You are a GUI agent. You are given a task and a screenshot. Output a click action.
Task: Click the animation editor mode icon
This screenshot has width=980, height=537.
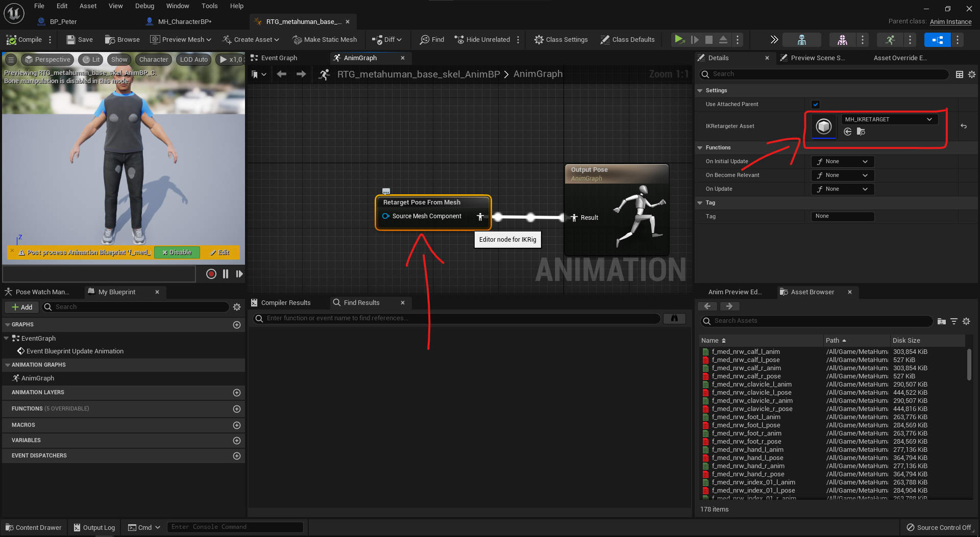[x=890, y=39]
